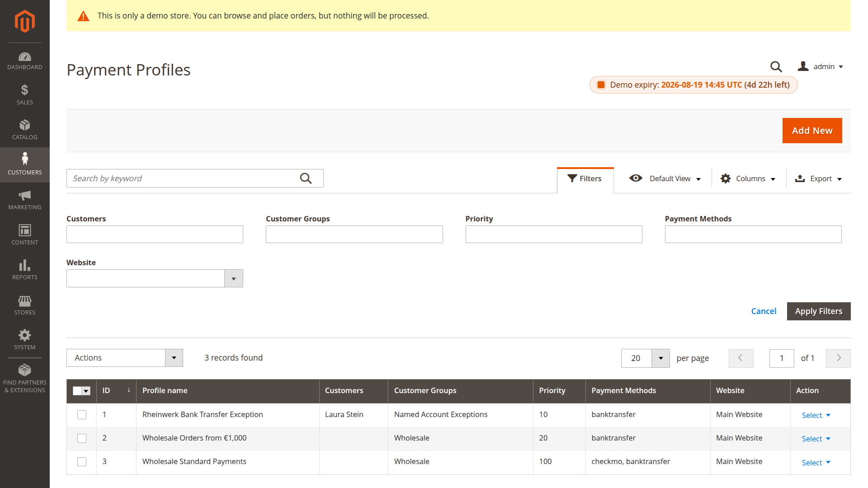Open mass-select options arrow in header
The width and height of the screenshot is (868, 488).
click(86, 391)
